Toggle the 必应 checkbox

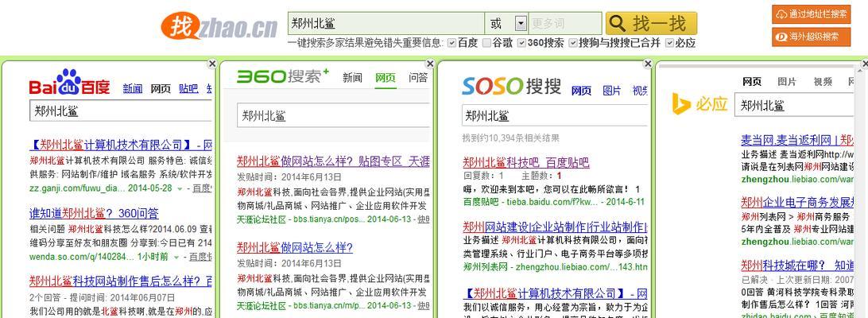(670, 43)
